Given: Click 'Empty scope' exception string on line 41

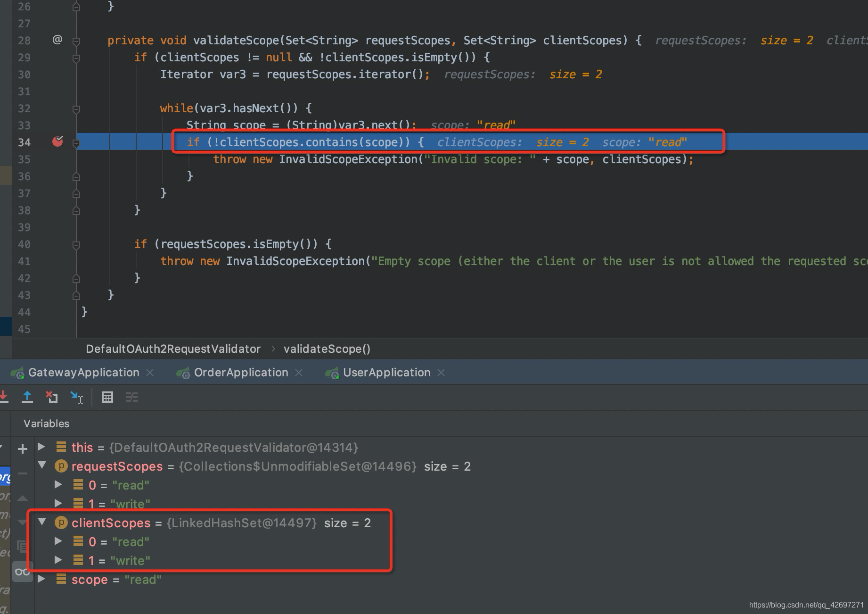Looking at the screenshot, I should [620, 261].
